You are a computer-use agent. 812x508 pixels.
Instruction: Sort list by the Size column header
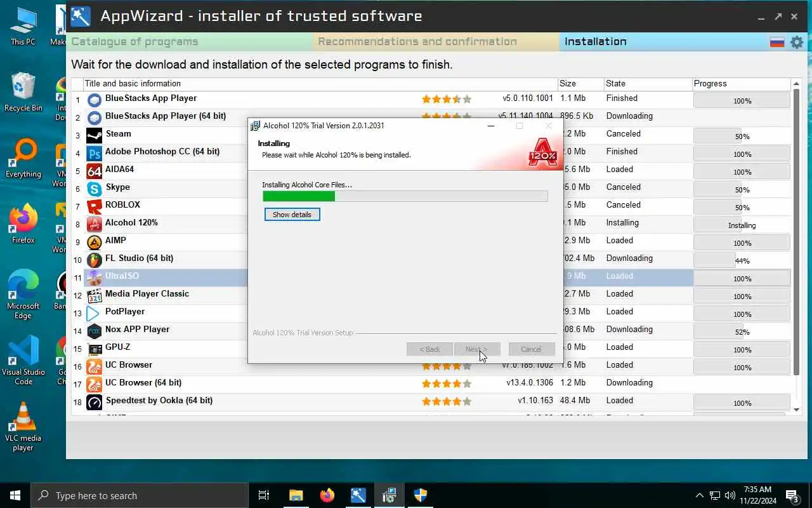580,84
